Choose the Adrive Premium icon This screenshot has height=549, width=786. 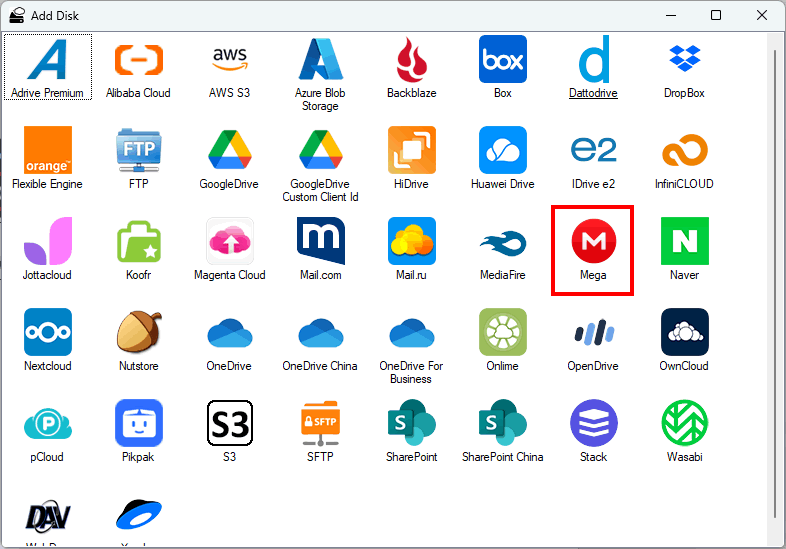(x=47, y=61)
